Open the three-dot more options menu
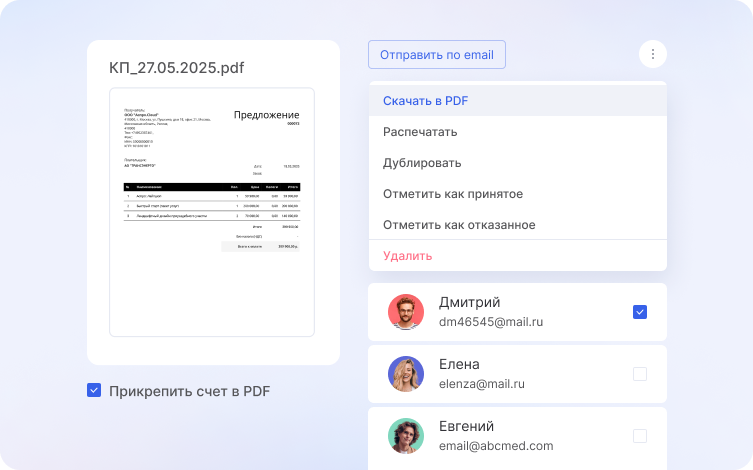 (x=652, y=54)
